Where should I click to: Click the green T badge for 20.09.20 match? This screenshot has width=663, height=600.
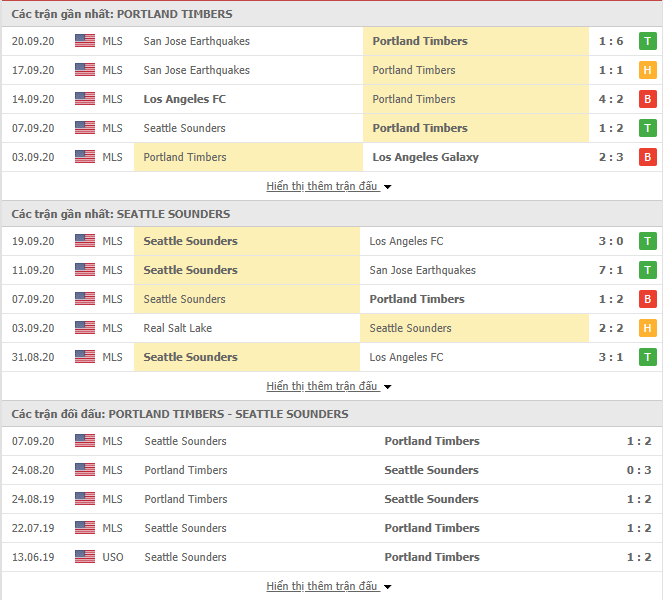647,41
